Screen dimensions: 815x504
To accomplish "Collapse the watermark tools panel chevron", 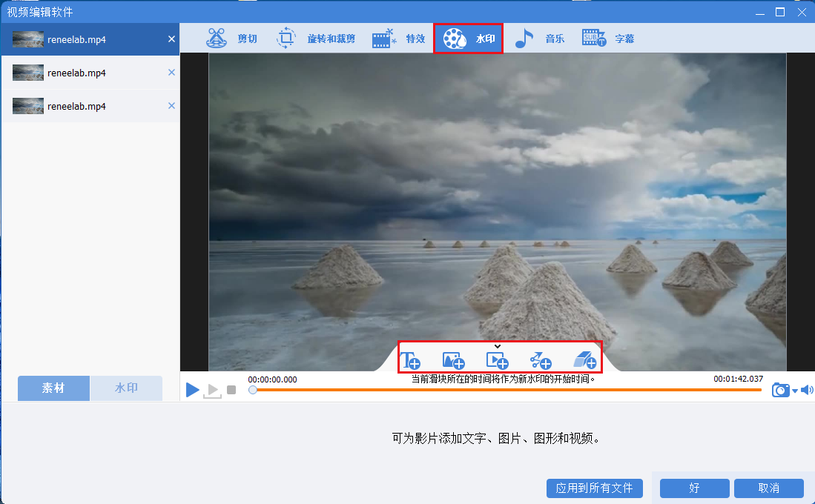I will pos(498,346).
